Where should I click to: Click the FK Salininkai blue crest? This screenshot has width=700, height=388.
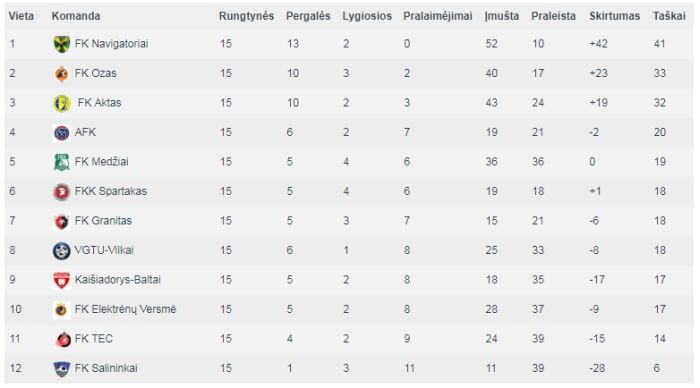pyautogui.click(x=62, y=368)
